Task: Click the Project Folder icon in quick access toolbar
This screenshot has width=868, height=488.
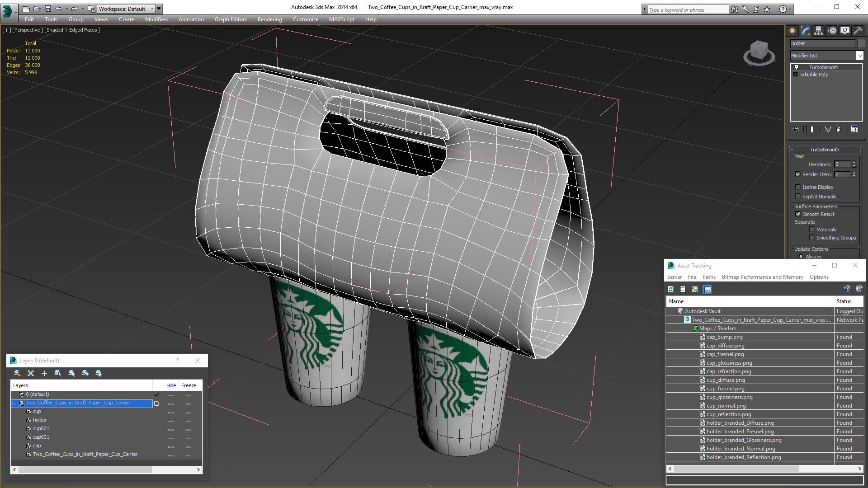Action: point(91,9)
